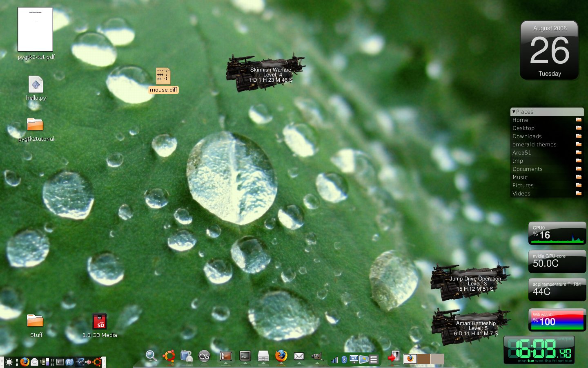This screenshot has height=368, width=588.
Task: Toggle the muted volume icon
Action: click(88, 362)
